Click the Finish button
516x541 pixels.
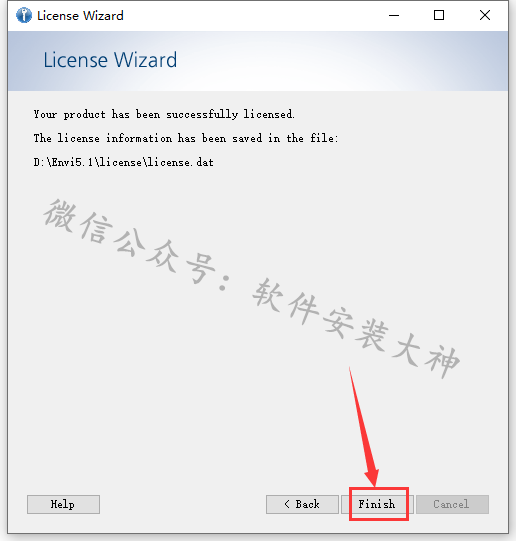377,504
